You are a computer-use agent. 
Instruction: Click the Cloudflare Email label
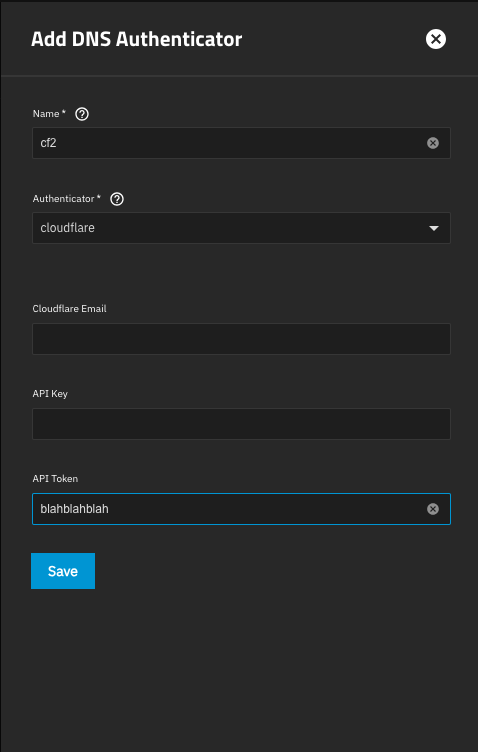(x=70, y=309)
